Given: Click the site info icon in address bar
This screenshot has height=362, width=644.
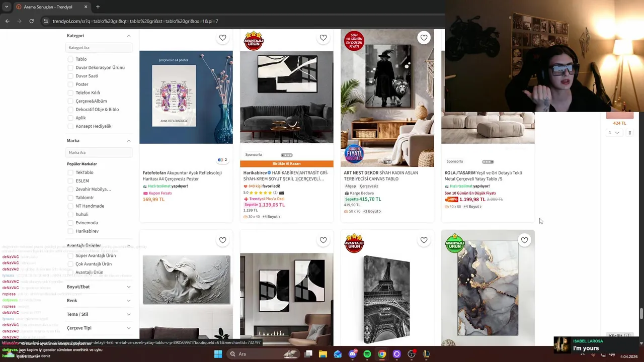Looking at the screenshot, I should coord(46,21).
